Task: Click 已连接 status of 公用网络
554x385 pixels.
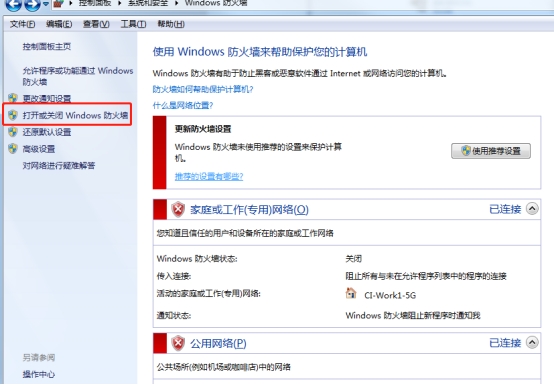Action: coord(505,343)
